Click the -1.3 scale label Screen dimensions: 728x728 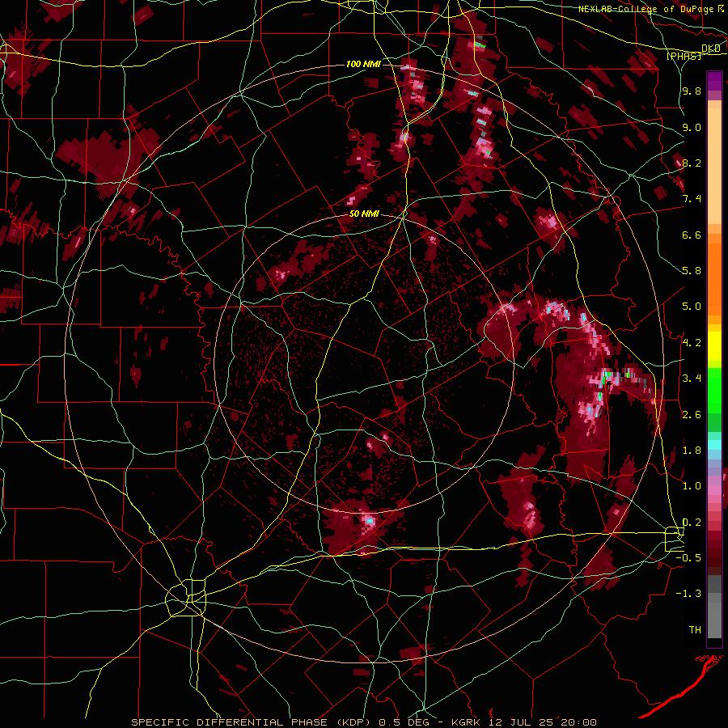pyautogui.click(x=688, y=594)
